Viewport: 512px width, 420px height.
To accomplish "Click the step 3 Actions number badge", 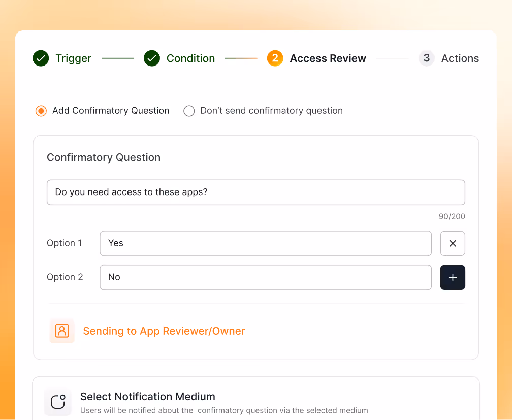I will (x=427, y=58).
